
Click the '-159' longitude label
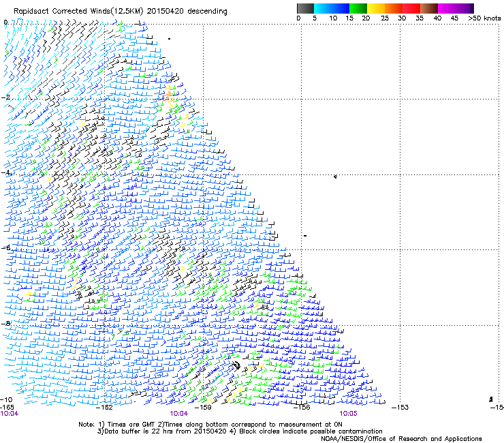tap(203, 408)
